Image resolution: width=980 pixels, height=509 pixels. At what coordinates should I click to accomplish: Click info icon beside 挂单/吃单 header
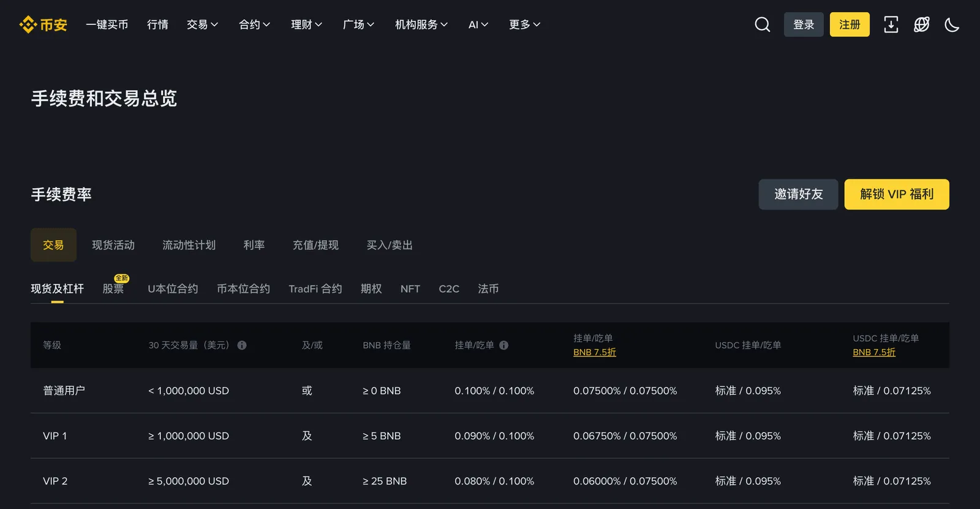point(503,345)
